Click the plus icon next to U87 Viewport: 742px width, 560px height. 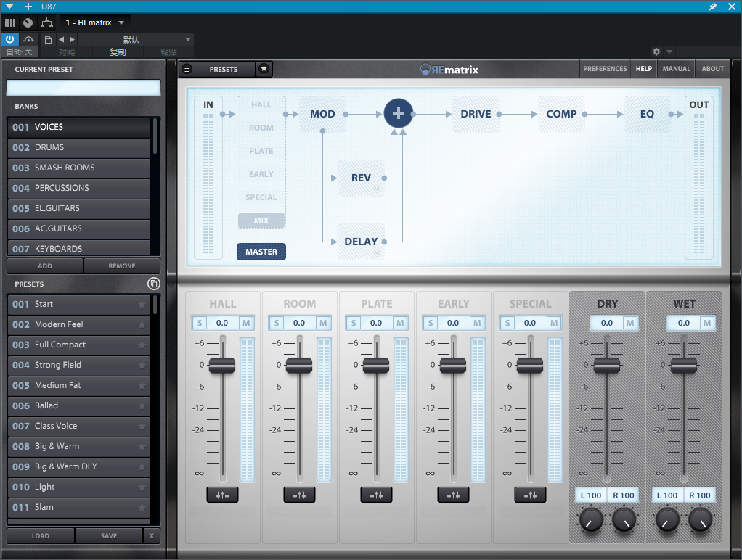28,7
